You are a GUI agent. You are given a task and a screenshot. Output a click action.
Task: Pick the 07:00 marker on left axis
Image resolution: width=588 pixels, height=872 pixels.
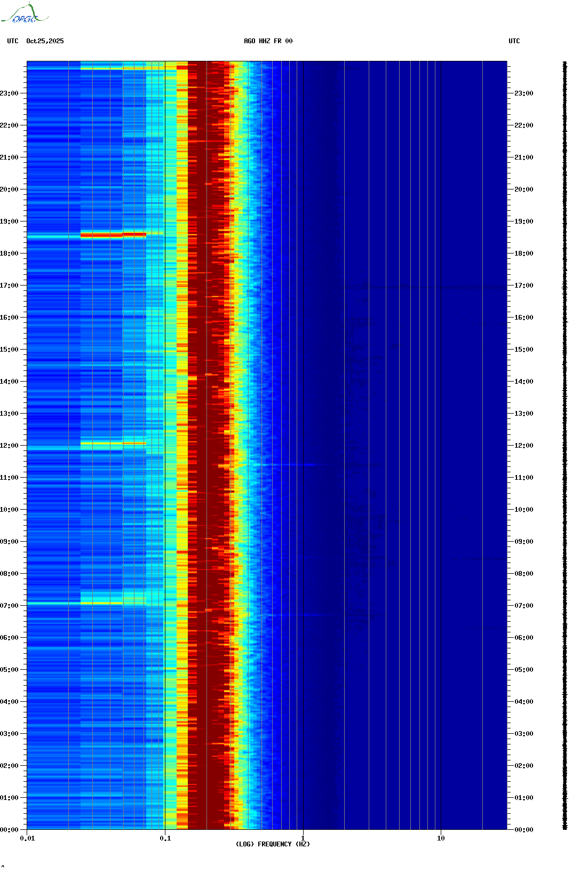pyautogui.click(x=9, y=606)
